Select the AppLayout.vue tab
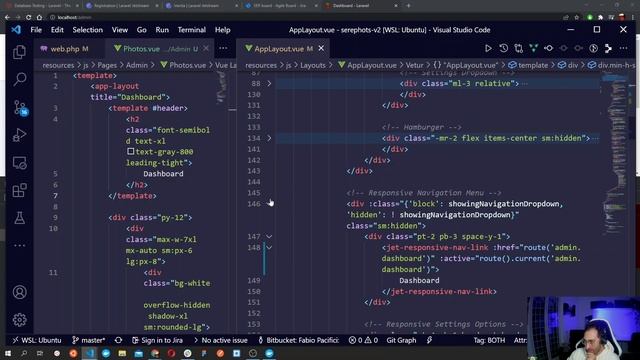This screenshot has width=640, height=360. (283, 49)
